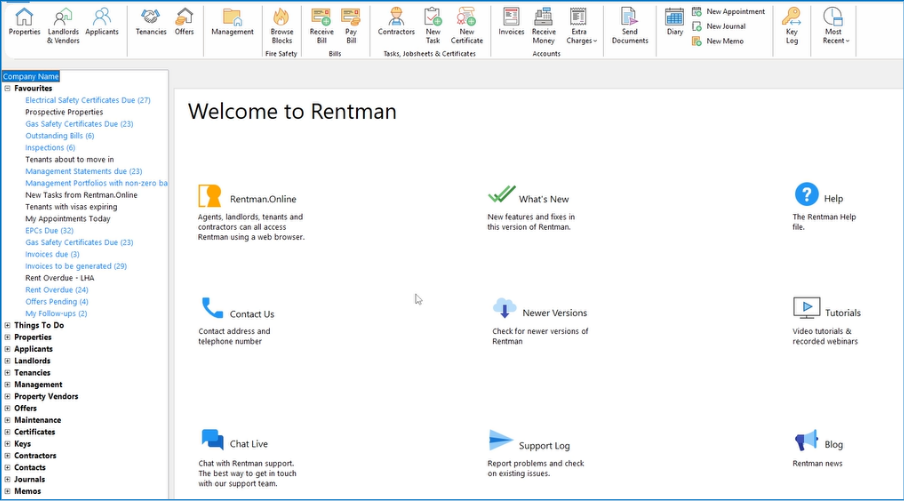Click the Receive Bill icon
Image resolution: width=904 pixels, height=501 pixels.
click(321, 26)
